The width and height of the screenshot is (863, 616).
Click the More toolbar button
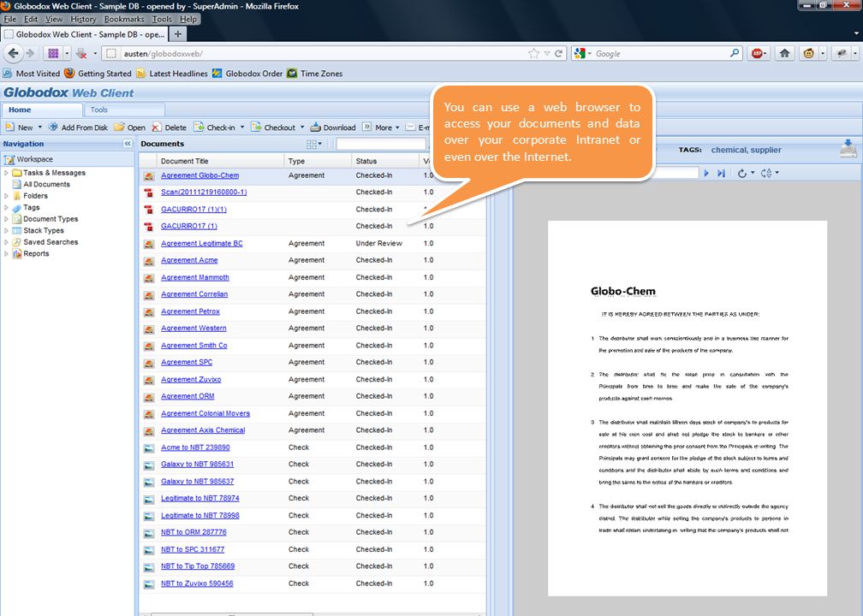381,127
